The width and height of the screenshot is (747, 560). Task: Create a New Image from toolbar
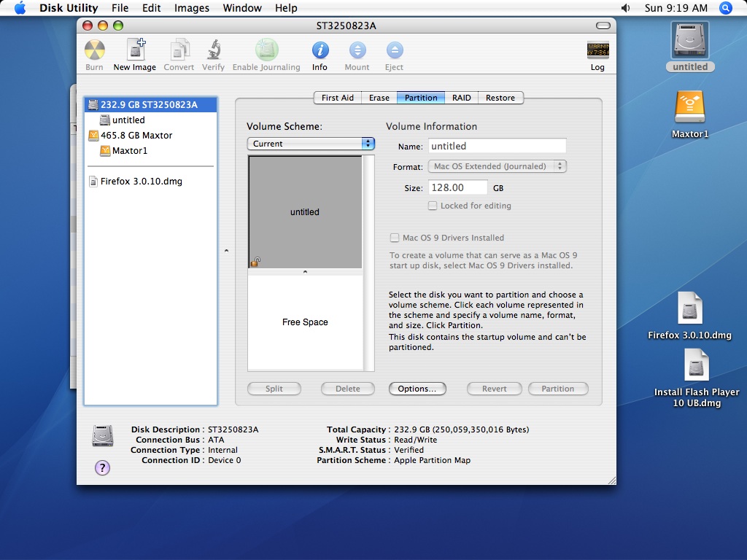[135, 50]
